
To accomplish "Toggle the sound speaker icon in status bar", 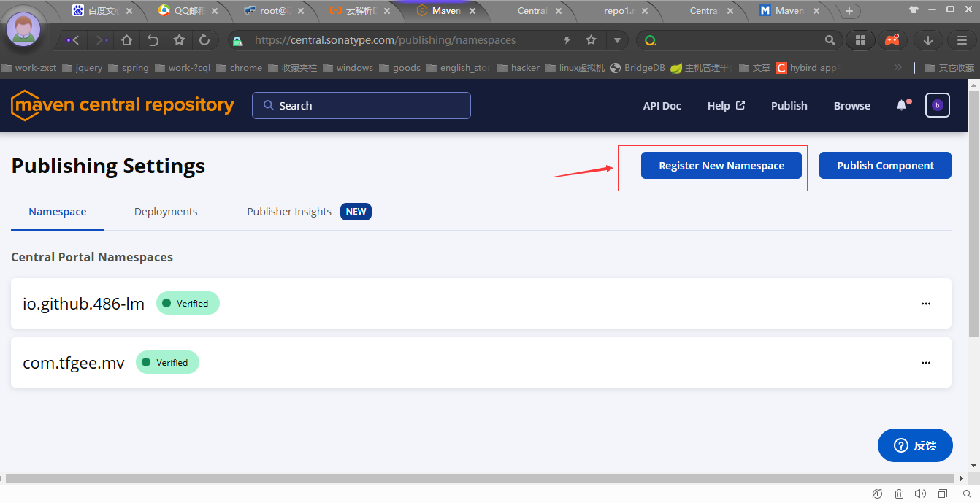I will 920,494.
